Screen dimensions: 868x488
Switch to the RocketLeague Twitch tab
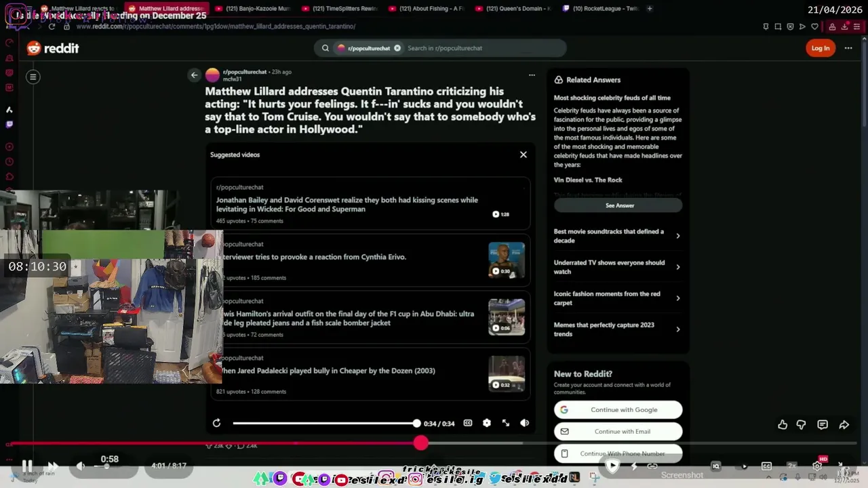pos(601,9)
